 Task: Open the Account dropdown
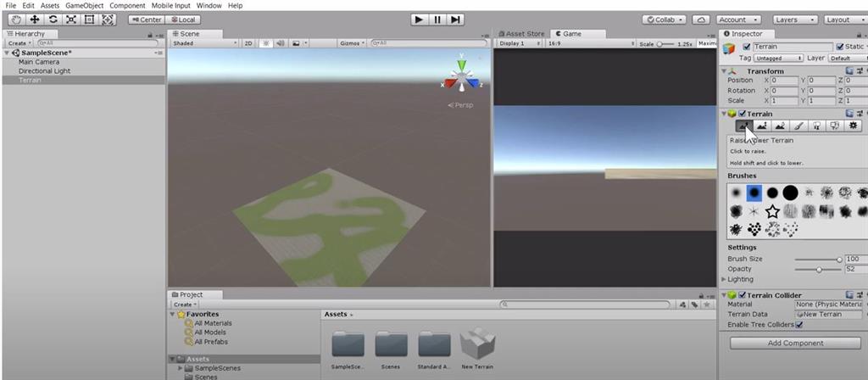[x=739, y=20]
